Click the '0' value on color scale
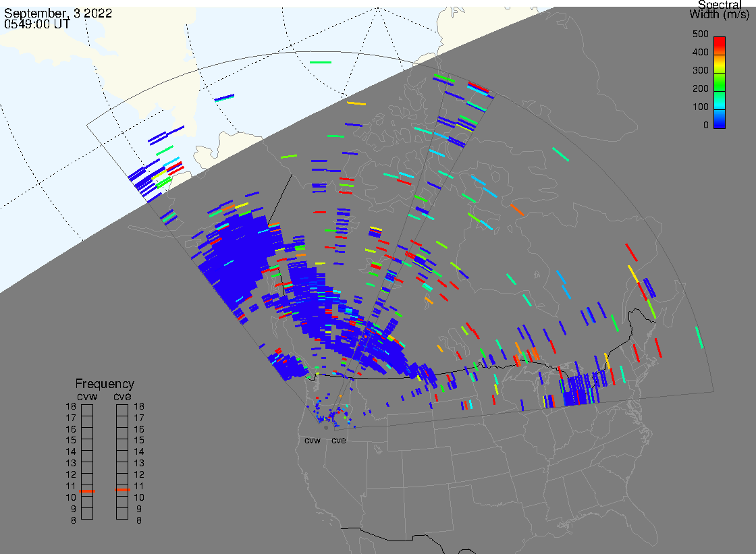This screenshot has height=554, width=756. click(706, 126)
